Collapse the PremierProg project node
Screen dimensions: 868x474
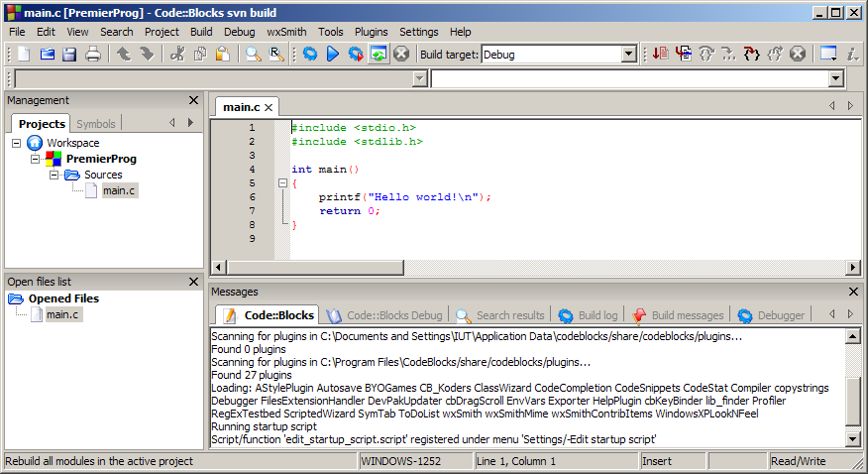pyautogui.click(x=36, y=159)
